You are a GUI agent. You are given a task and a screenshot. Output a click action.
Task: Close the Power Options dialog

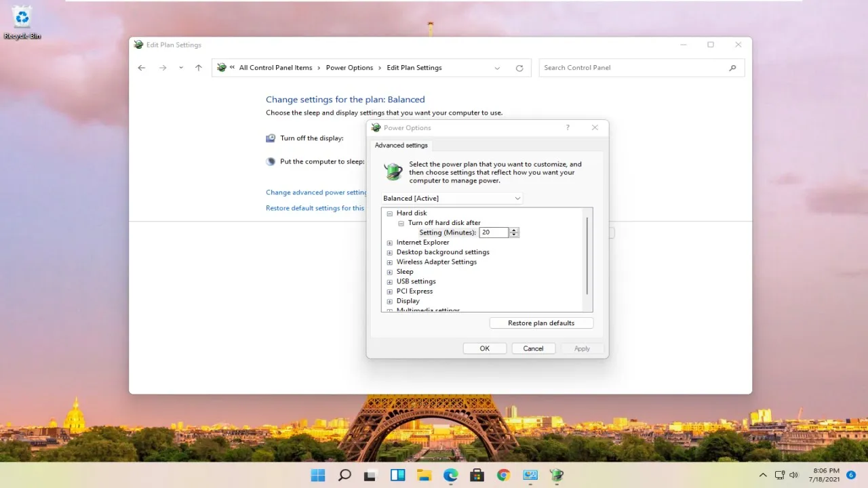tap(595, 127)
